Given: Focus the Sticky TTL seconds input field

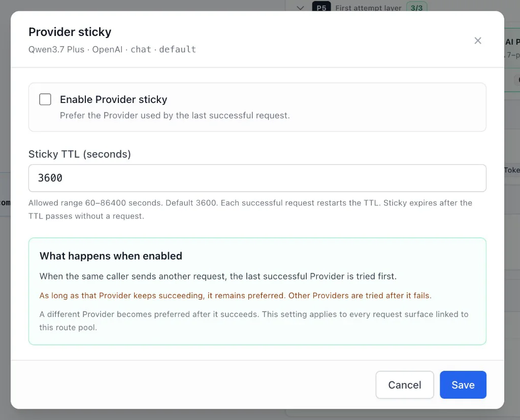Looking at the screenshot, I should [257, 178].
